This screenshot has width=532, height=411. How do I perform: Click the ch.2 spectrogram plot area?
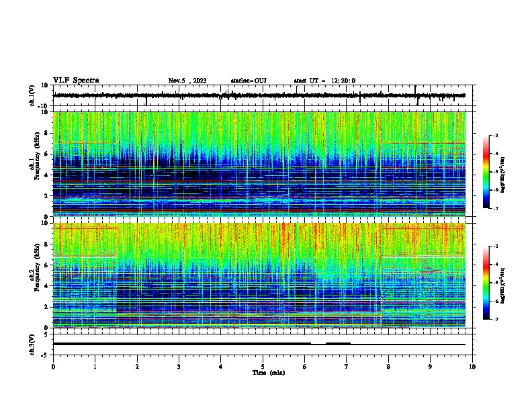[259, 275]
